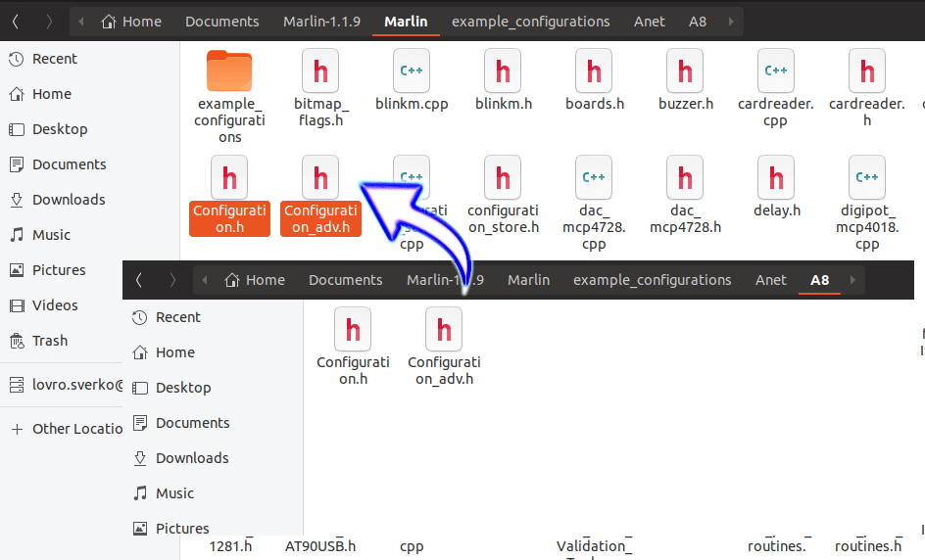The image size is (925, 560).
Task: Select active Marlin breadcrumb in top window
Action: pyautogui.click(x=406, y=22)
